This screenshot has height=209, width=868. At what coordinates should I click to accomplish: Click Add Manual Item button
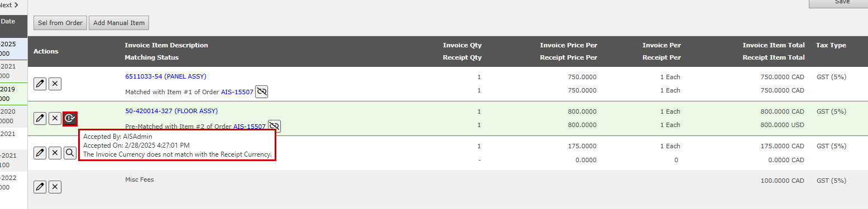(119, 23)
